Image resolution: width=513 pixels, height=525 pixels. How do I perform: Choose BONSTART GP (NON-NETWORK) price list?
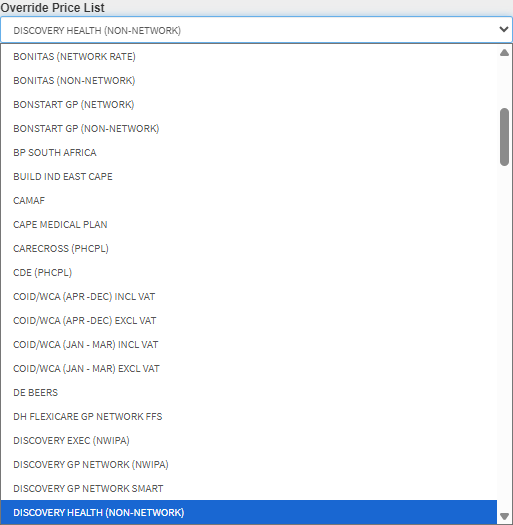pyautogui.click(x=249, y=129)
